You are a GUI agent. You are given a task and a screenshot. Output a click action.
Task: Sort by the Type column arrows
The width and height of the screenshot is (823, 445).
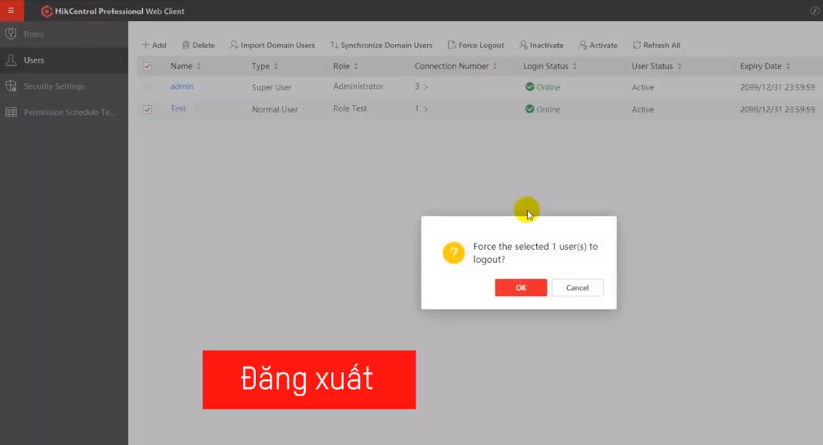coord(276,66)
